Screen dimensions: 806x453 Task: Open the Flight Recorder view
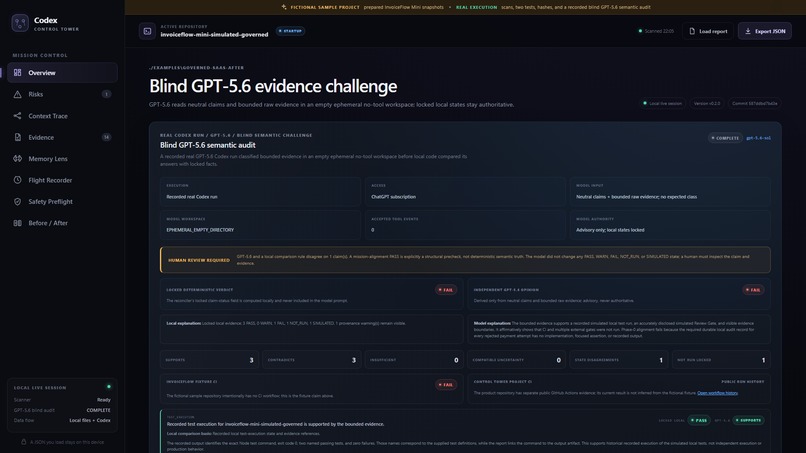tap(62, 180)
